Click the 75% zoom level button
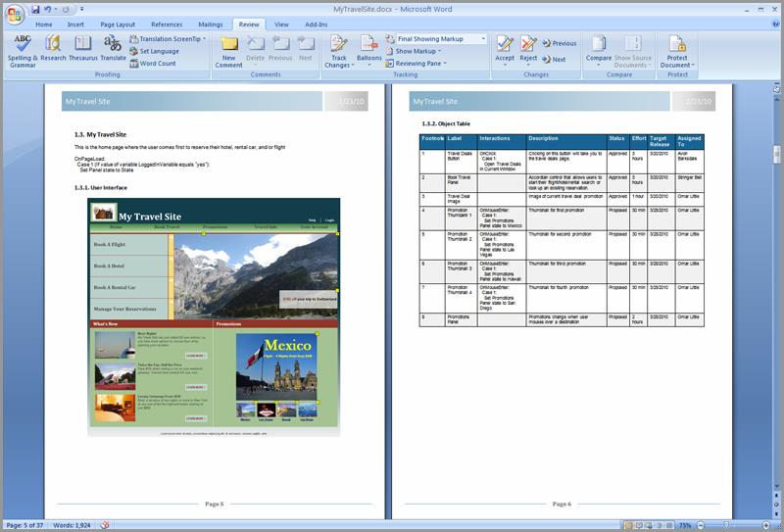Viewport: 784px width, 532px height. 685,525
